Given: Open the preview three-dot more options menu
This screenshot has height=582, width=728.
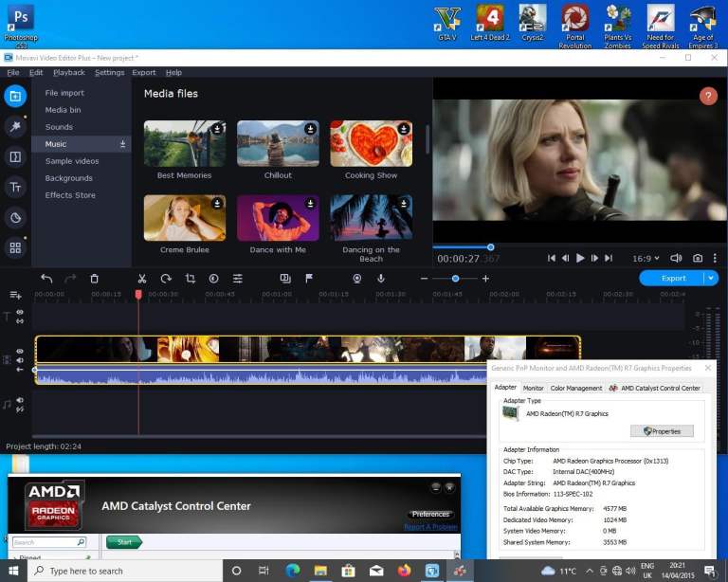Looking at the screenshot, I should coord(717,258).
